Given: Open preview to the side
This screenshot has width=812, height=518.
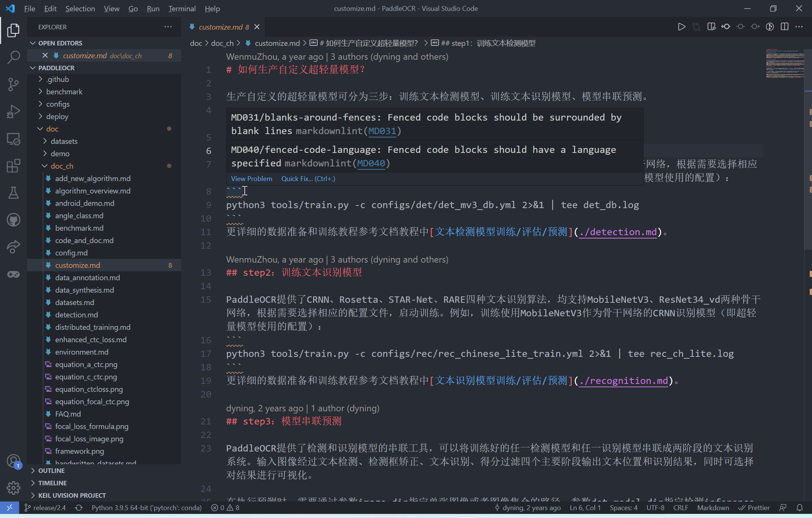Looking at the screenshot, I should [711, 27].
